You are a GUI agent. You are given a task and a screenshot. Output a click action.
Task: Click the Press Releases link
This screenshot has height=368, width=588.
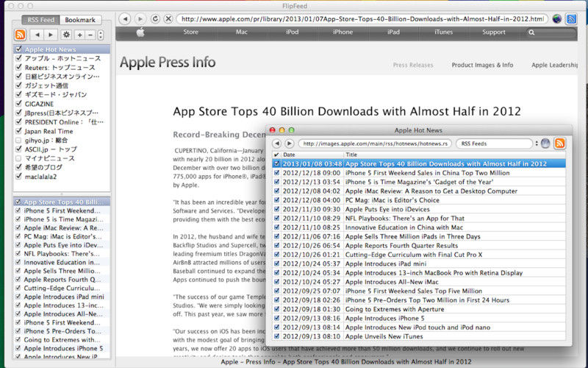coord(413,65)
